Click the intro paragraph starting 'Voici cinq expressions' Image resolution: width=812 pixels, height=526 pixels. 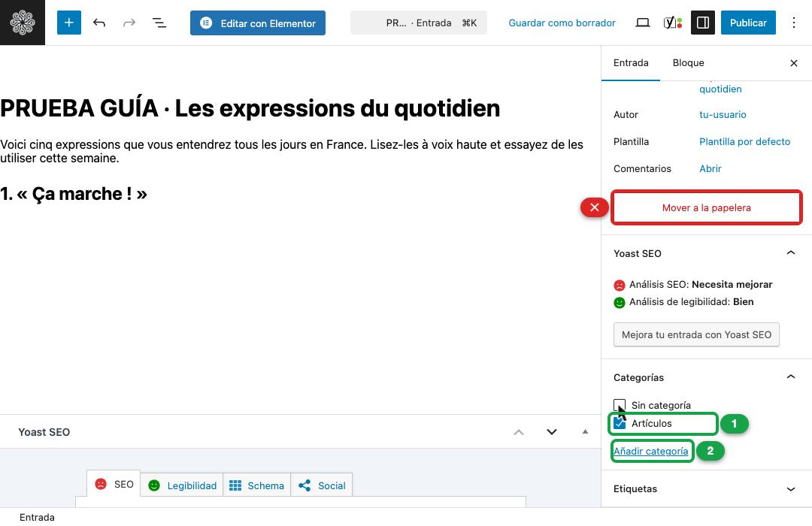coord(292,151)
